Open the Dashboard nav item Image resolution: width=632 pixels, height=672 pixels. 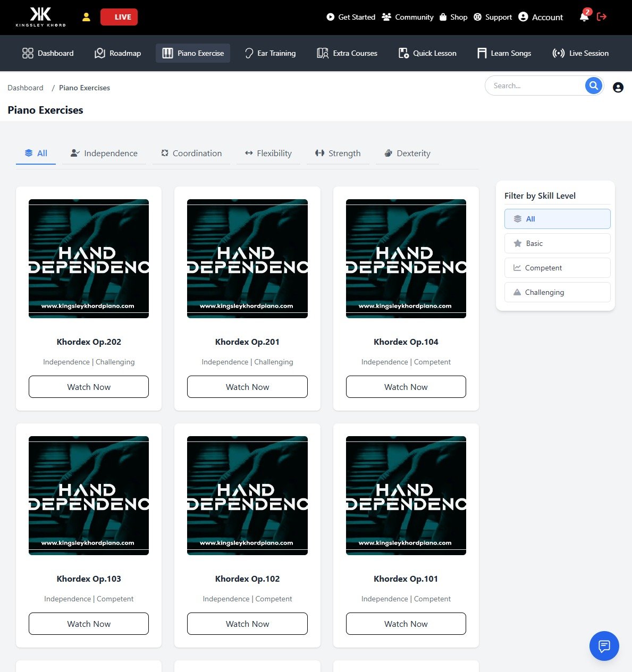click(x=48, y=53)
